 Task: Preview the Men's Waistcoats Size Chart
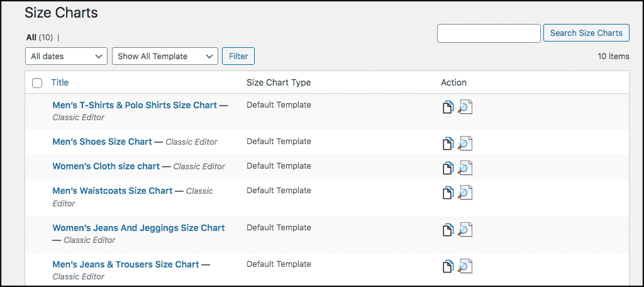click(465, 193)
